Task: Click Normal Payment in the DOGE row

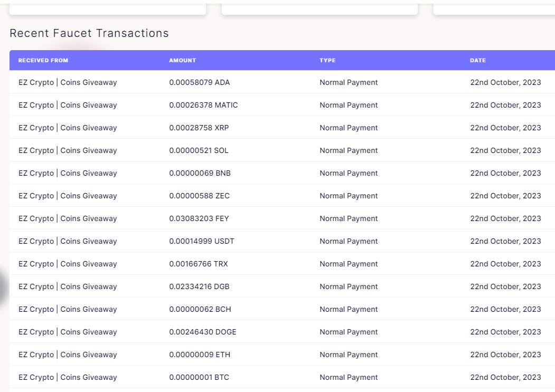Action: [349, 331]
